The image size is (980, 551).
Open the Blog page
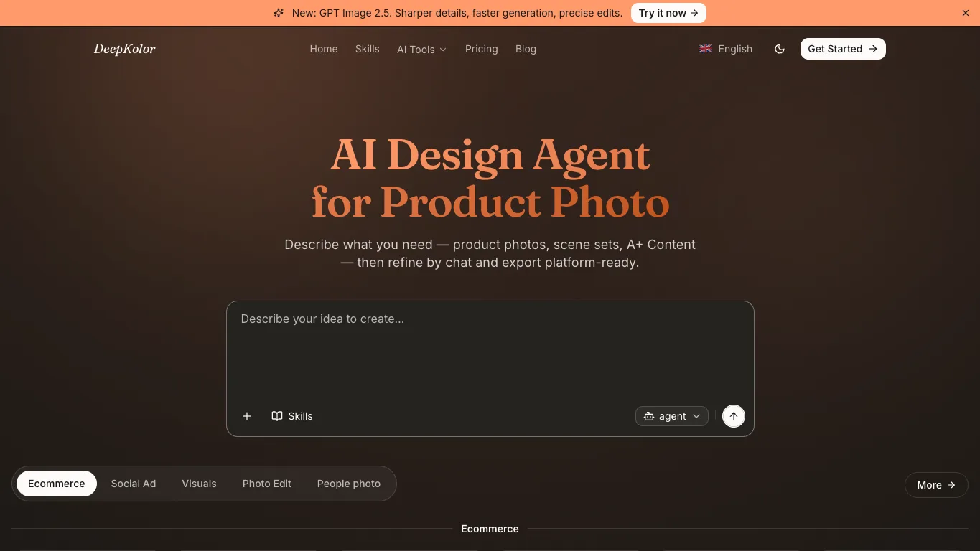tap(526, 49)
